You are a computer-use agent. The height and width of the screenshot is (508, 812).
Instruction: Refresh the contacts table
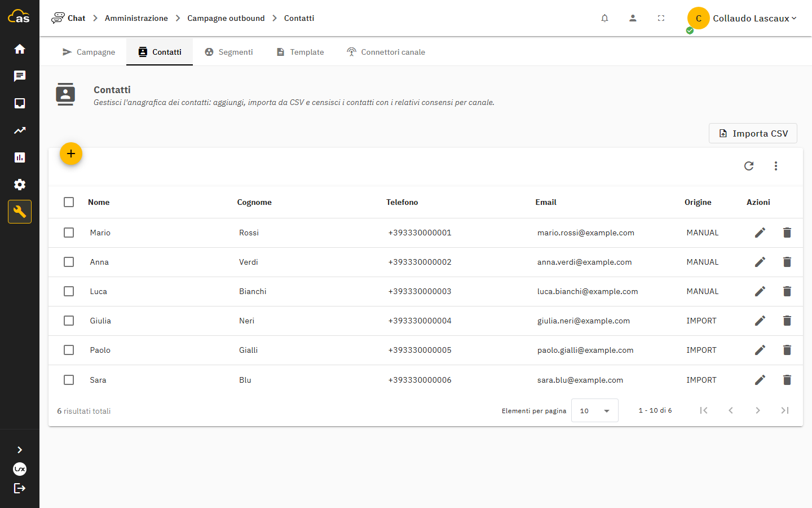click(x=749, y=166)
